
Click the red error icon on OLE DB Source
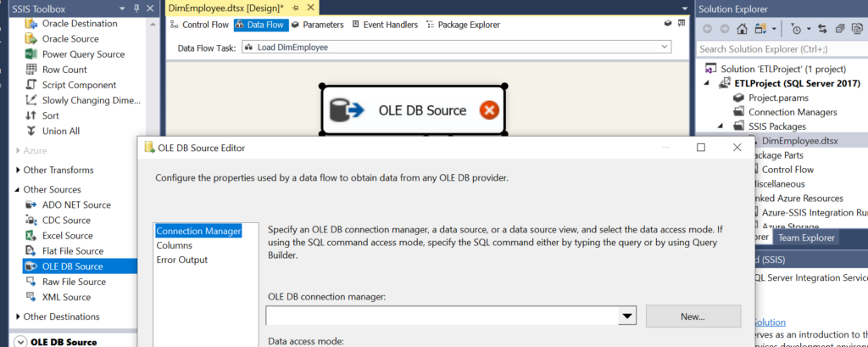(488, 109)
